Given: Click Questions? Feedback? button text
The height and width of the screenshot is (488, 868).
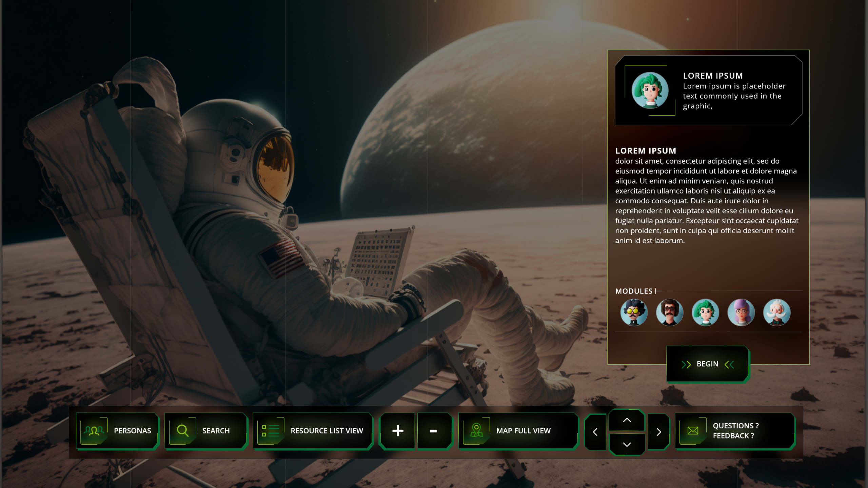Looking at the screenshot, I should [735, 431].
